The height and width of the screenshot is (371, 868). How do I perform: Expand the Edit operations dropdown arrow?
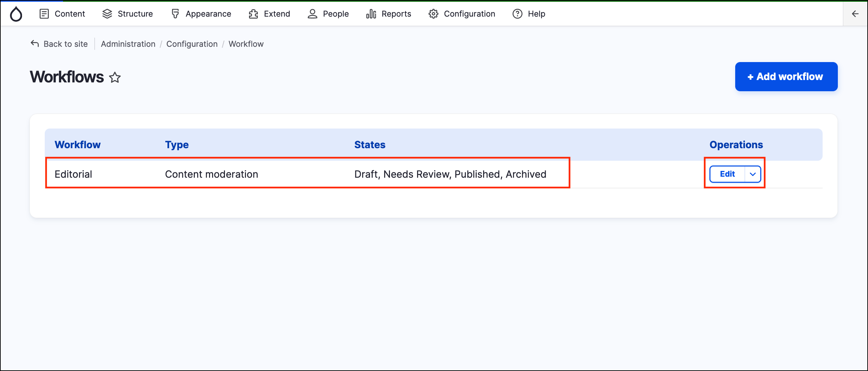pyautogui.click(x=753, y=174)
